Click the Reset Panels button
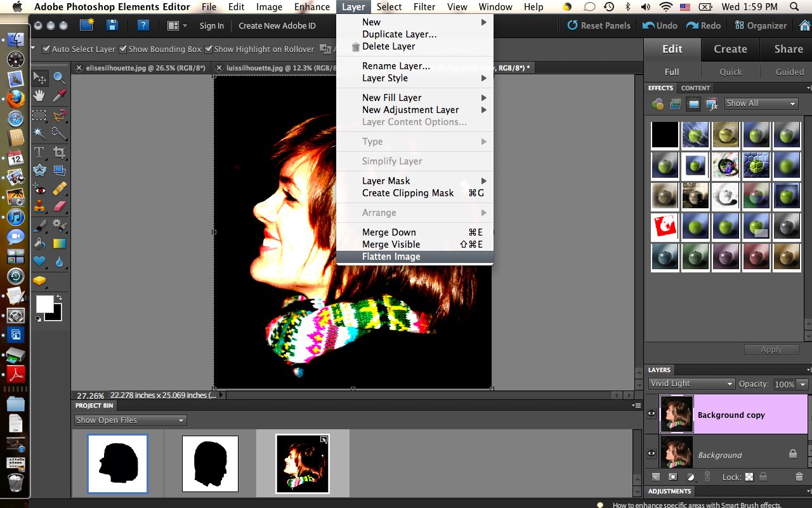This screenshot has height=508, width=812. point(599,25)
